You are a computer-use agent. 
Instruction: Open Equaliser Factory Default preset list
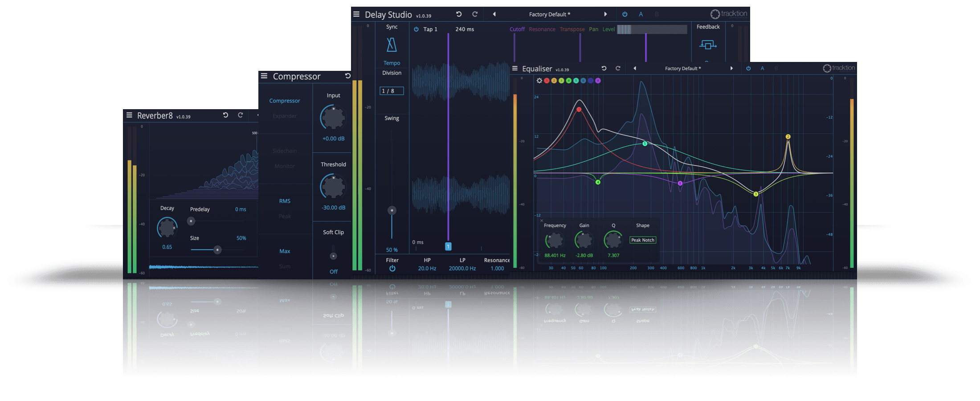tap(683, 68)
